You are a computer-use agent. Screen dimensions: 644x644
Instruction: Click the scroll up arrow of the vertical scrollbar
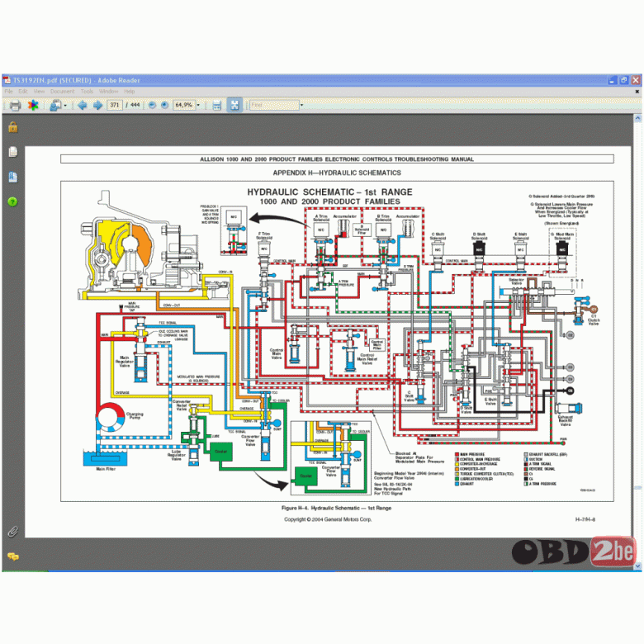click(x=638, y=118)
